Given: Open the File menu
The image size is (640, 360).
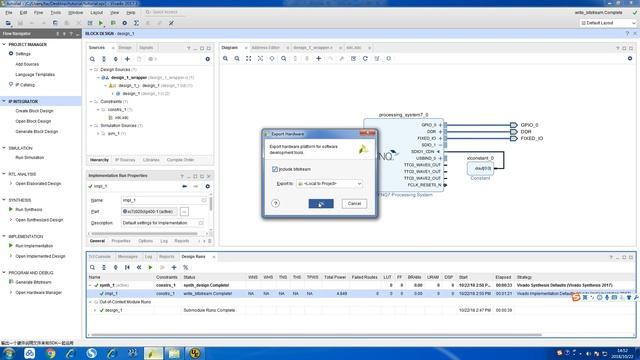Looking at the screenshot, I should pyautogui.click(x=9, y=13).
